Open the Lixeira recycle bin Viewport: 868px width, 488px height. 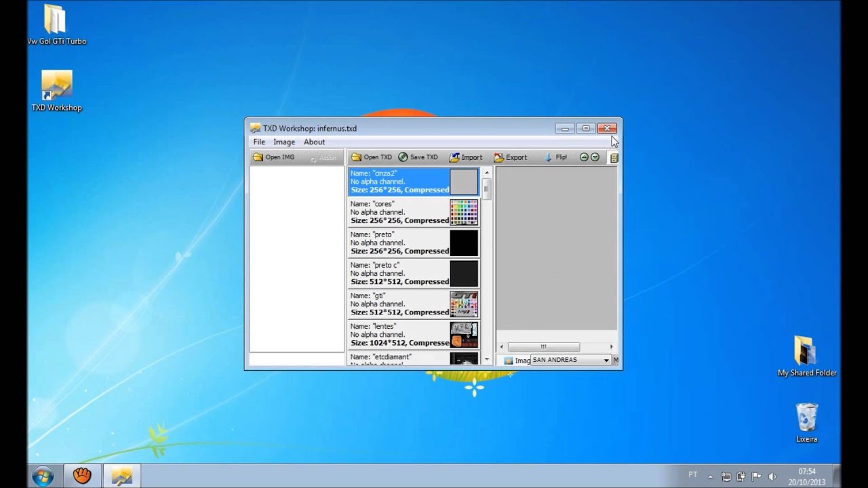(x=806, y=422)
